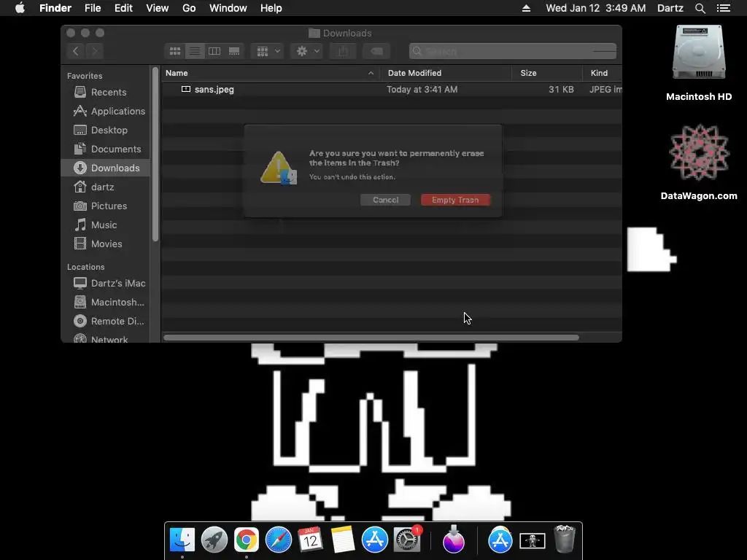The width and height of the screenshot is (747, 560).
Task: Open Spotlight search magnifier in menu bar
Action: point(700,8)
